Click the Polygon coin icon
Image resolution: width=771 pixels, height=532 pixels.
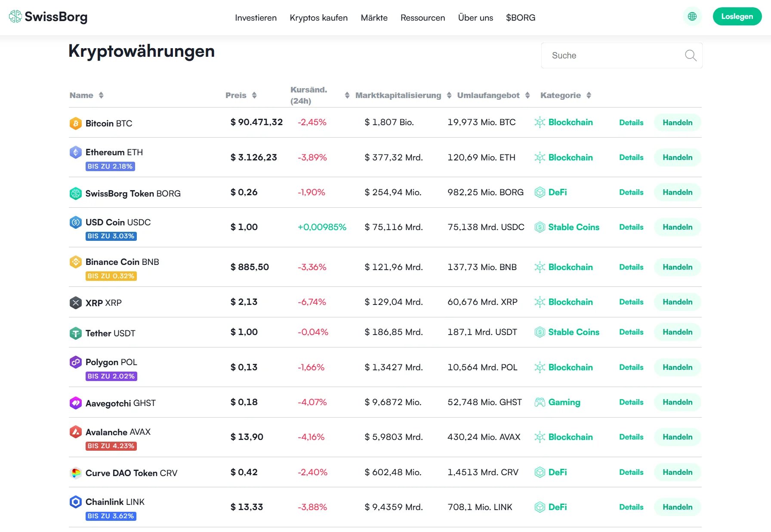point(76,362)
